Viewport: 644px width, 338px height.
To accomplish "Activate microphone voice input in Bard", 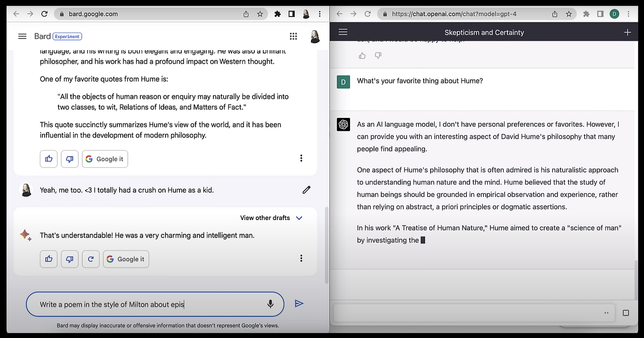I will pos(270,304).
